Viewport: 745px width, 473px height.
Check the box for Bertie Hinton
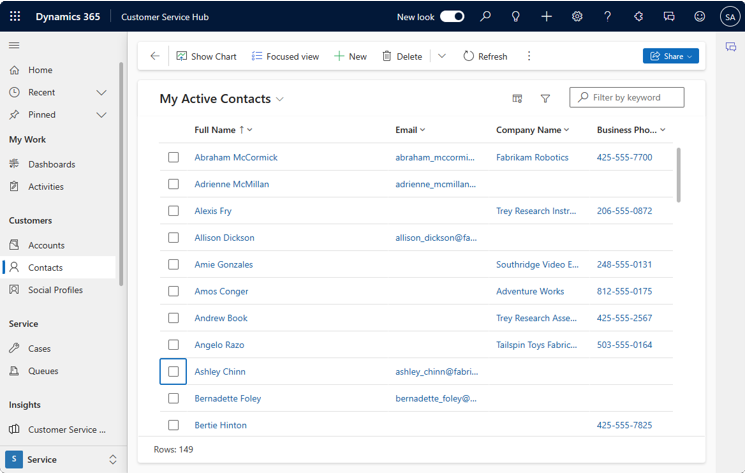pyautogui.click(x=173, y=425)
